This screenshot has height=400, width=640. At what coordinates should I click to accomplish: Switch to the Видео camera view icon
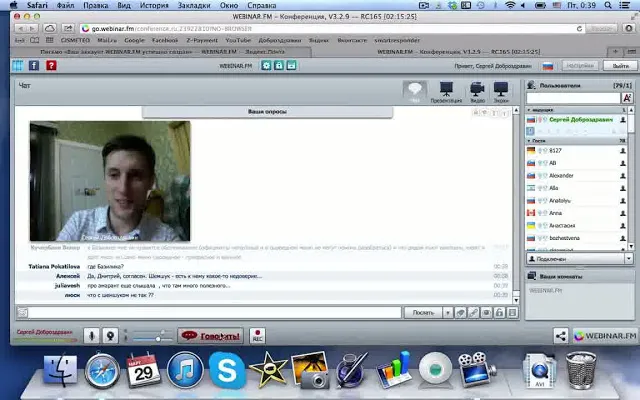[477, 91]
